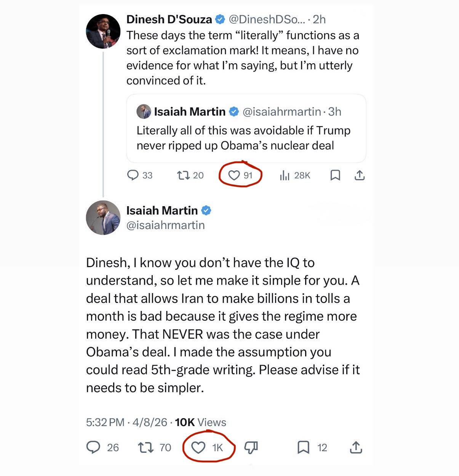Bookmark Dinesh D'Souza's tweet
The image size is (459, 476).
coord(335,175)
